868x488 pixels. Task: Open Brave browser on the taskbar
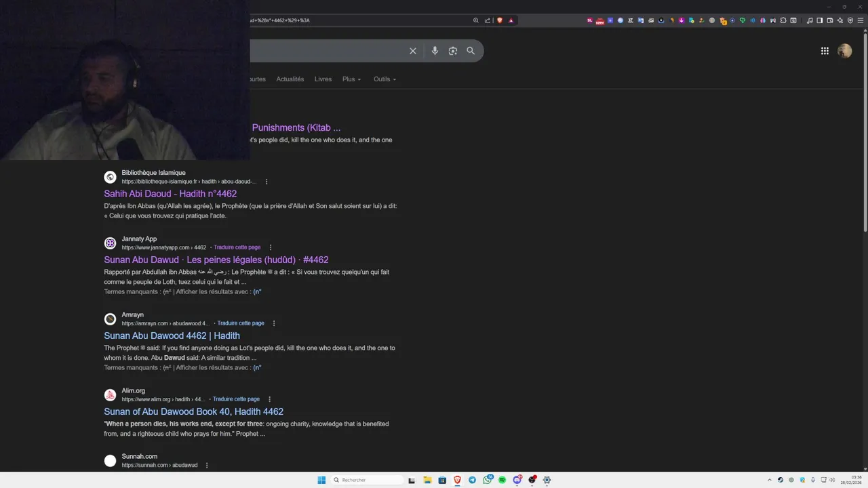click(458, 480)
